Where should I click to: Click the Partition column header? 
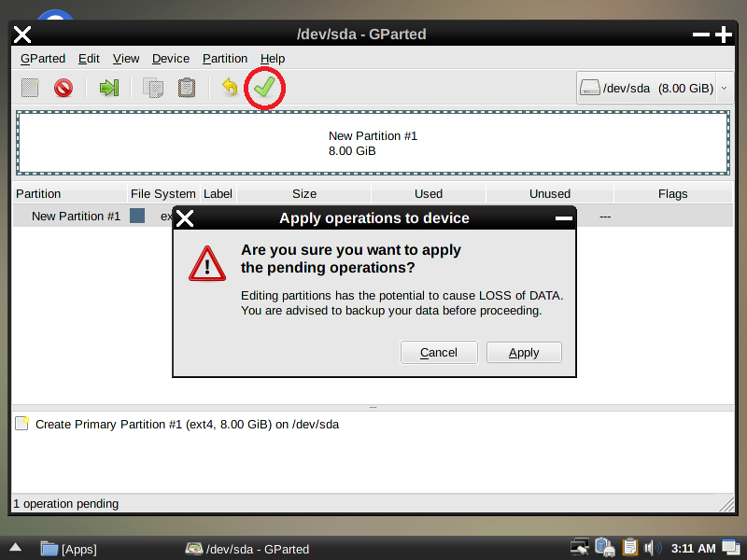click(x=69, y=194)
